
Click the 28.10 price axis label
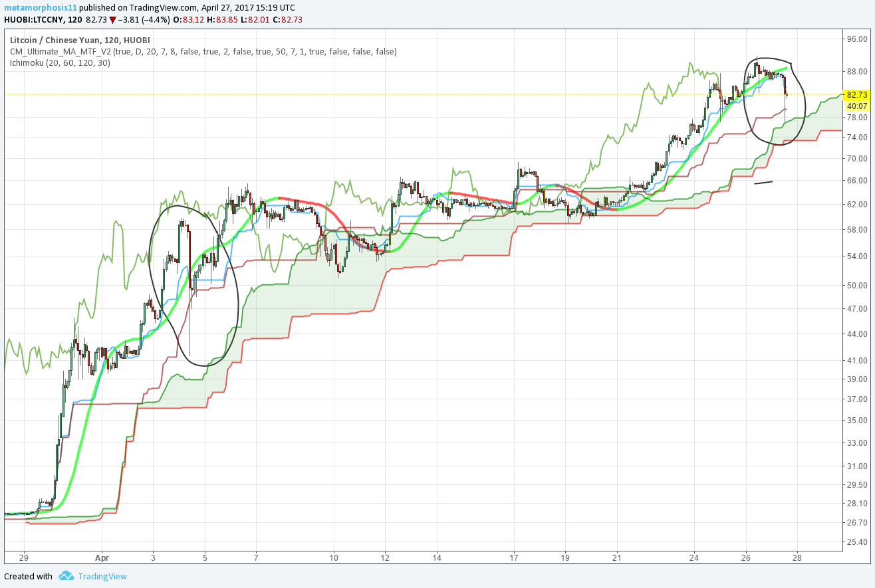857,503
